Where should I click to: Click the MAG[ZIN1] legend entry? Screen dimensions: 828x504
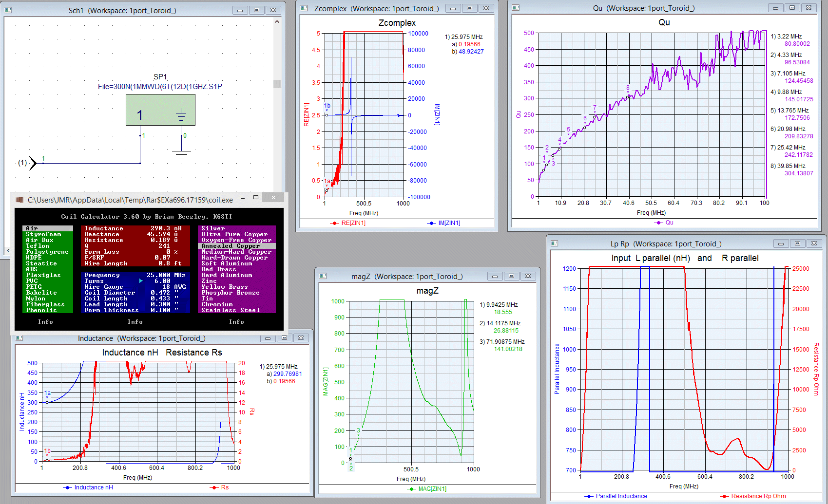tap(432, 489)
